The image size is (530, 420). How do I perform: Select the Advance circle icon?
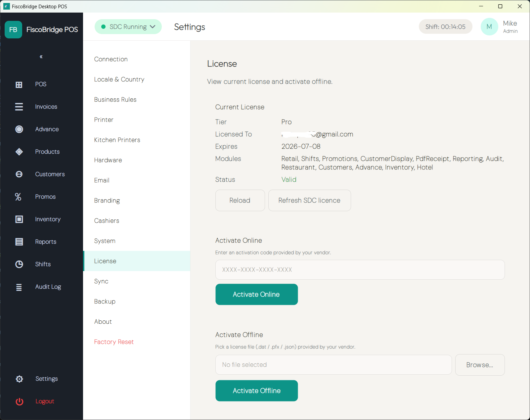click(x=19, y=129)
